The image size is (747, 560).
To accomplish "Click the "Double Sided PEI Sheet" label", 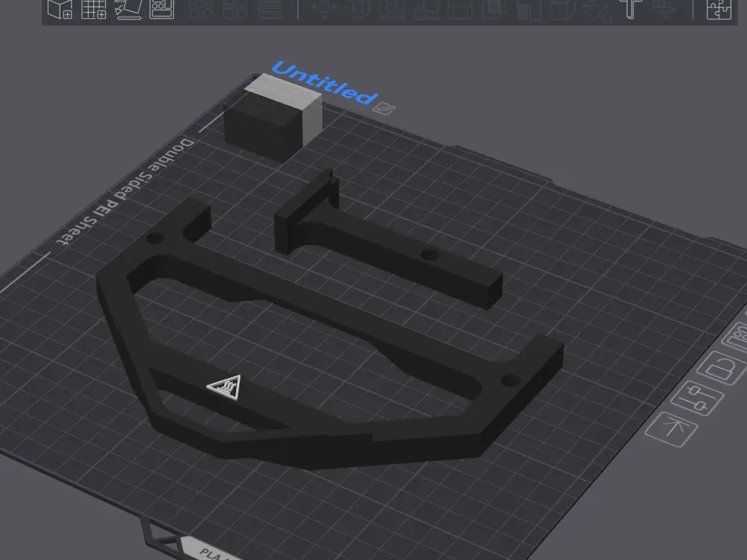I will pyautogui.click(x=125, y=191).
